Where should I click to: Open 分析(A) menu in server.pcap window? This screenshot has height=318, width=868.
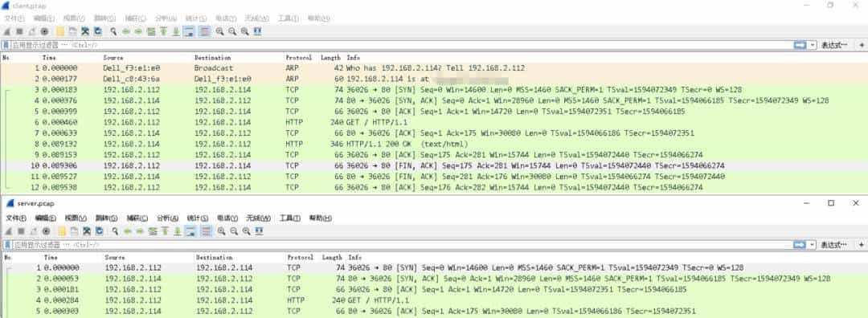[168, 218]
